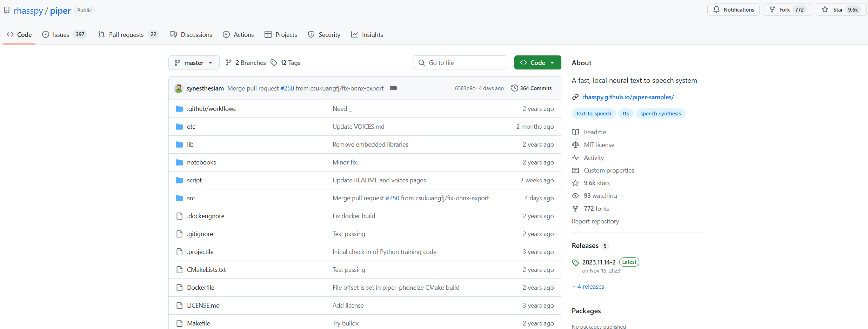The height and width of the screenshot is (329, 868).
Task: Click the notebooks folder icon
Action: click(179, 162)
